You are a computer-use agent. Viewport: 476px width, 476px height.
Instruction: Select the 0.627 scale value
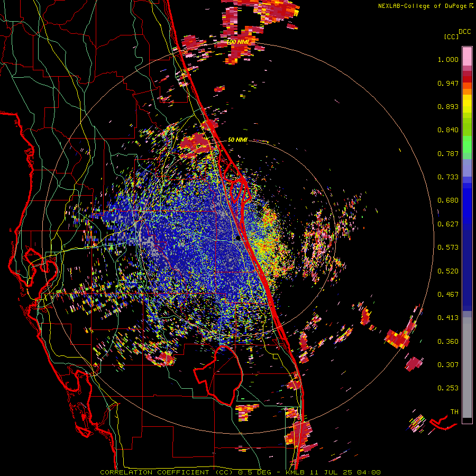point(448,224)
